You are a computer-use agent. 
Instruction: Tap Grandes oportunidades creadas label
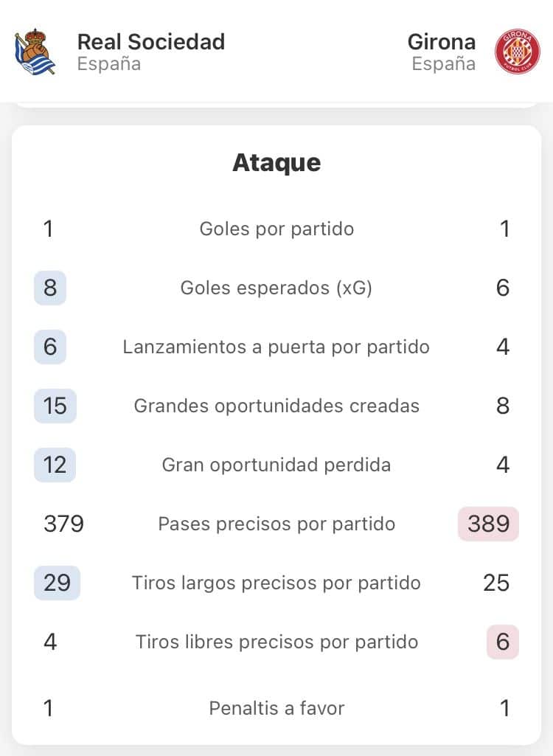coord(276,406)
